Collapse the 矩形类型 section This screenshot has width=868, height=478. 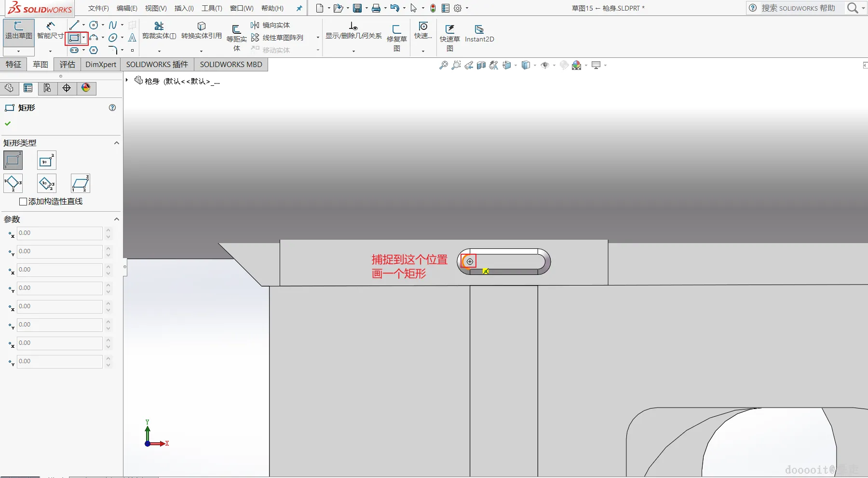coord(116,143)
